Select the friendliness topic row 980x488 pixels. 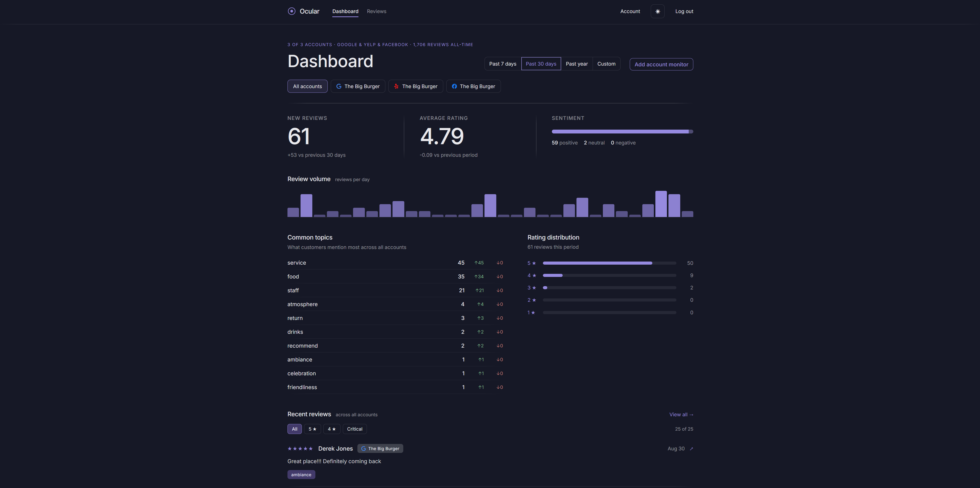coord(395,387)
